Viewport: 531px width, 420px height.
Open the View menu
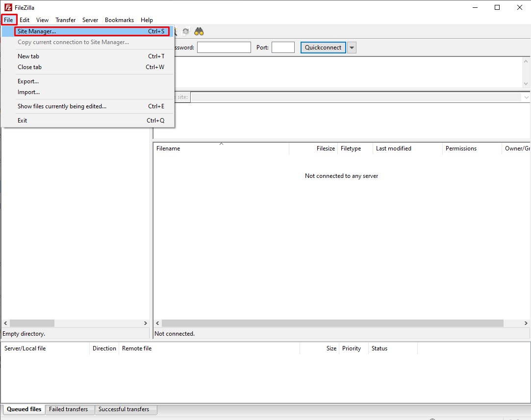(42, 20)
